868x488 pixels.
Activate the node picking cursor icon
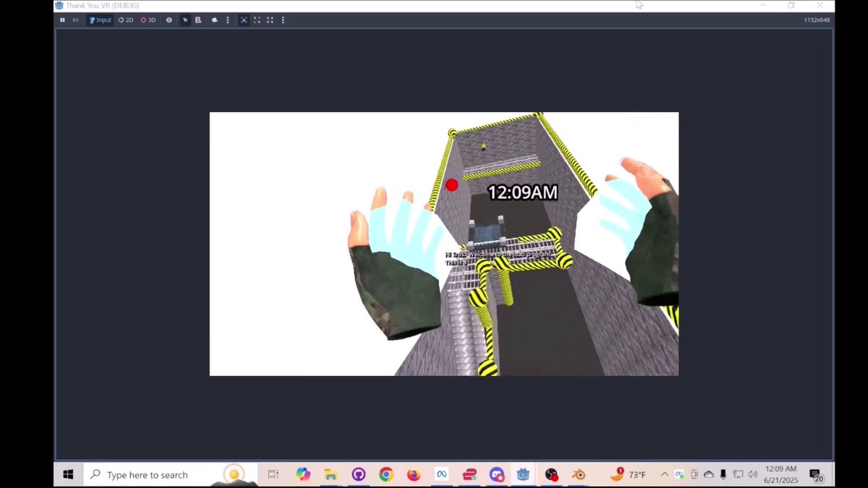[184, 20]
